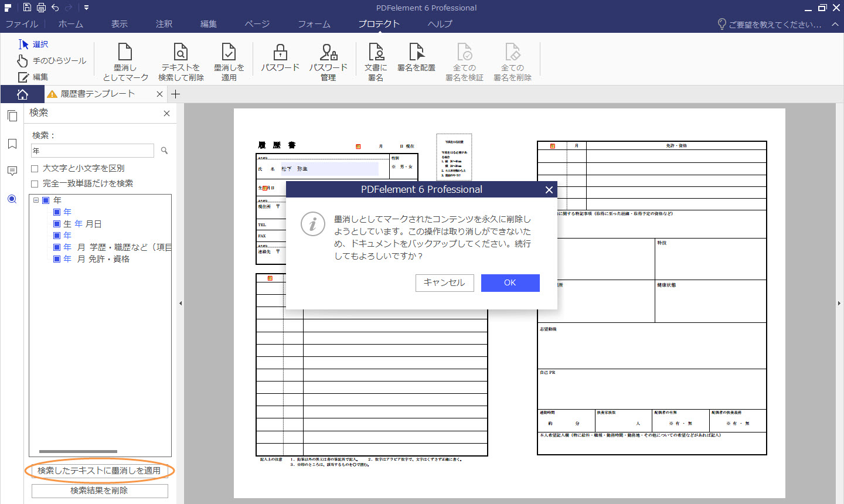This screenshot has height=504, width=844.
Task: Open the search sidebar panel icon
Action: (12, 199)
